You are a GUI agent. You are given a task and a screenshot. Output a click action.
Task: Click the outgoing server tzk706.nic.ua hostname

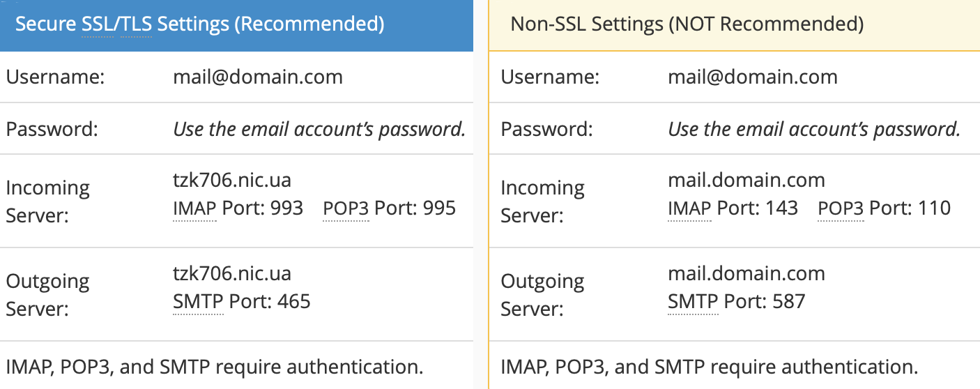(232, 273)
